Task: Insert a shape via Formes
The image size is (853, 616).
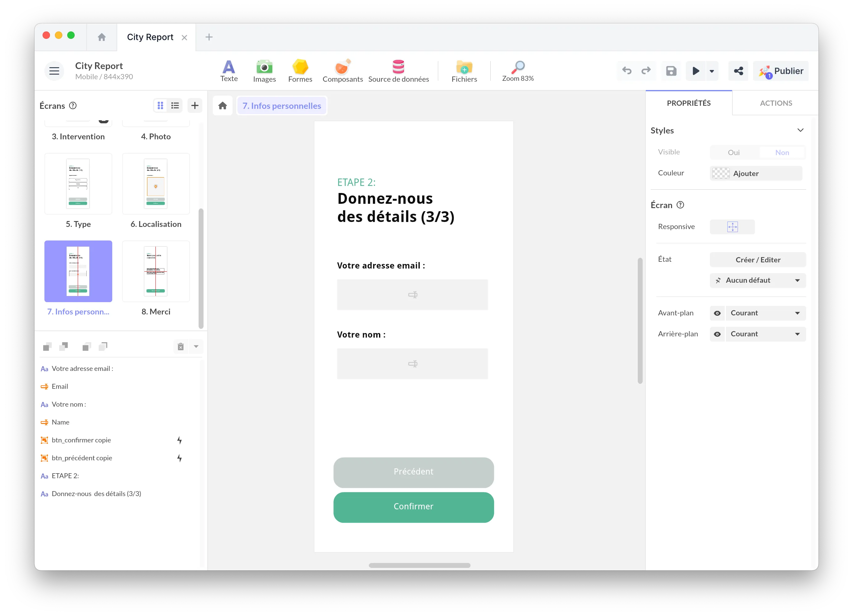Action: [300, 71]
